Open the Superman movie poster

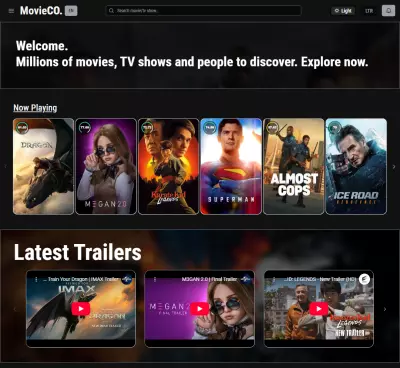coord(231,166)
